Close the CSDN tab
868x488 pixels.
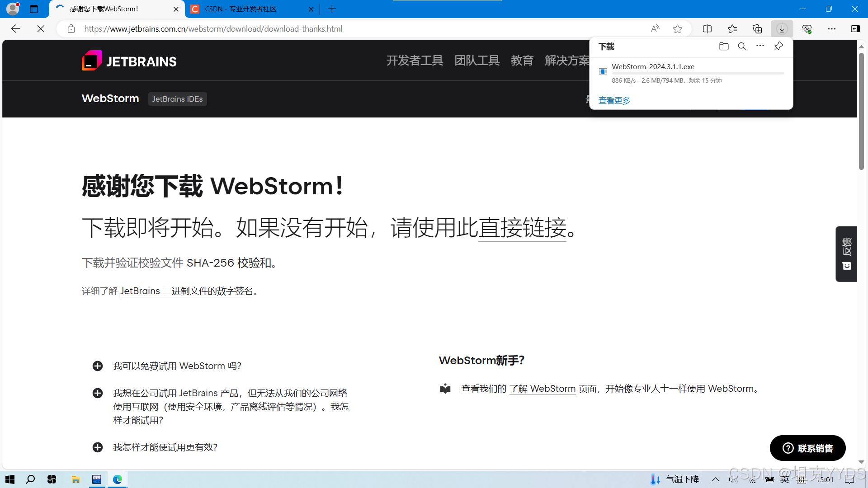point(311,9)
